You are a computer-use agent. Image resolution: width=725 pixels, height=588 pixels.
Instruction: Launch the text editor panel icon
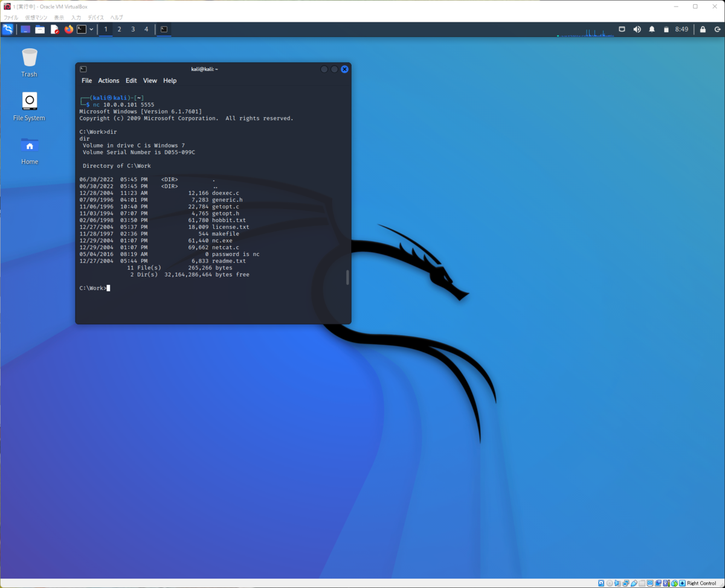pos(54,29)
